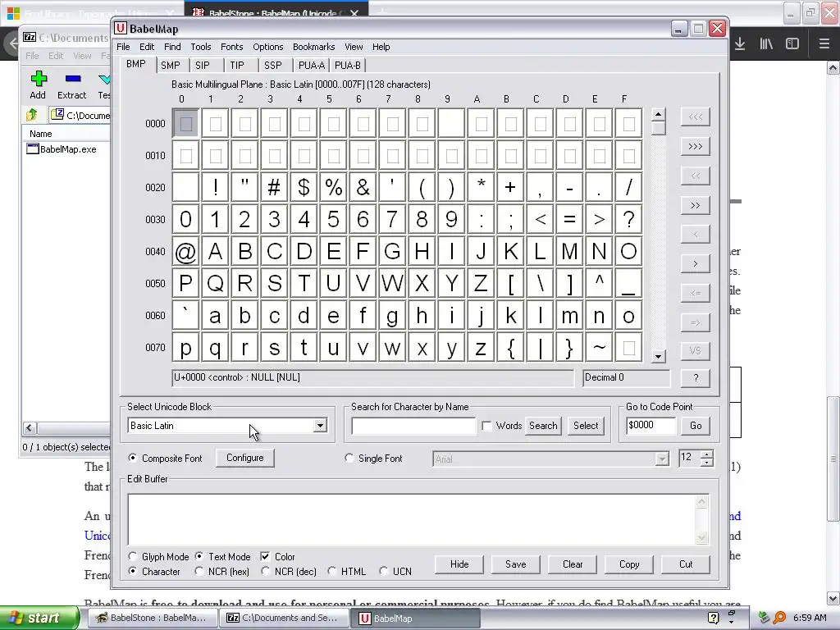Click the BabelMap title bar icon
The image size is (840, 630).
point(121,29)
